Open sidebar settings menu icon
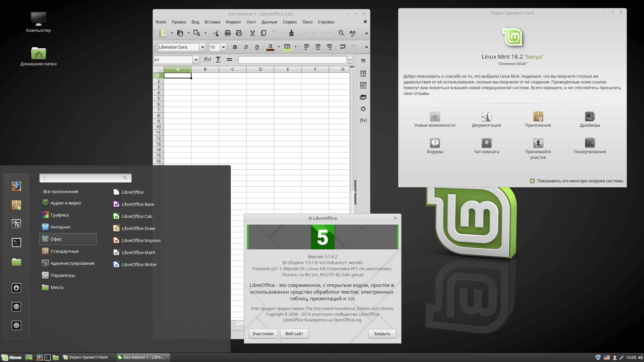Screen dimensions: 644x362 click(363, 61)
